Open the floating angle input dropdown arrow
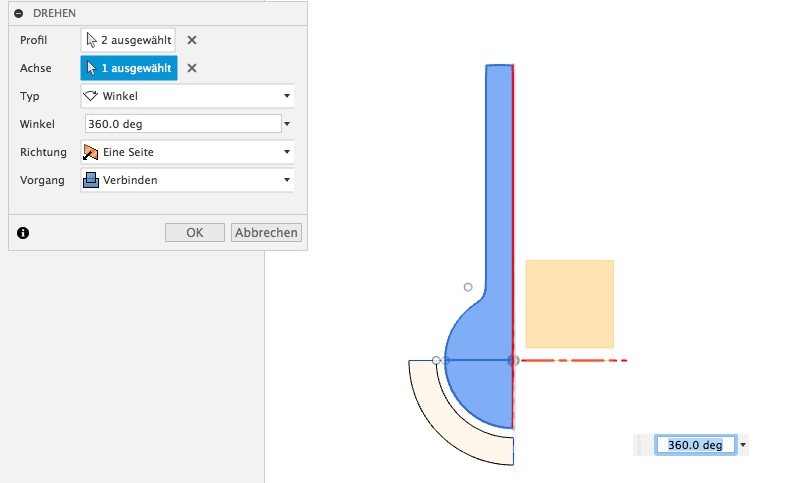Screen dimensions: 785x483 pyautogui.click(x=743, y=445)
